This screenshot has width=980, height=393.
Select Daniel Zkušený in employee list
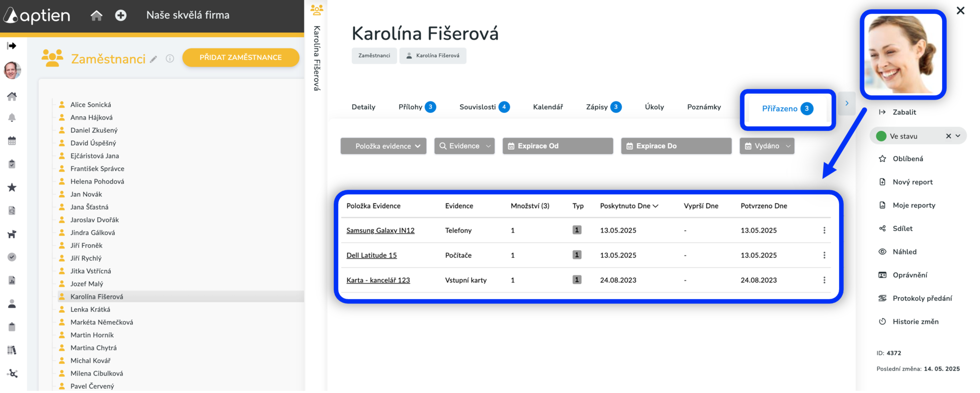pyautogui.click(x=94, y=130)
